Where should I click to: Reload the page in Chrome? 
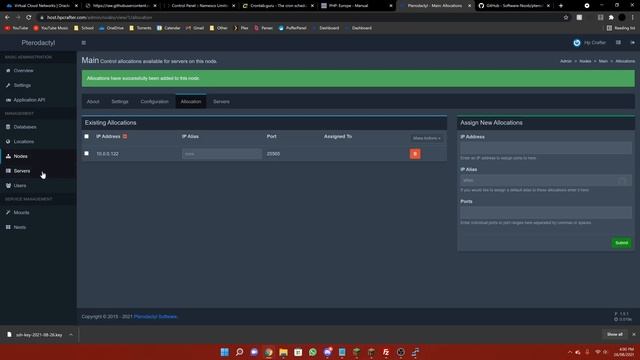tap(29, 18)
